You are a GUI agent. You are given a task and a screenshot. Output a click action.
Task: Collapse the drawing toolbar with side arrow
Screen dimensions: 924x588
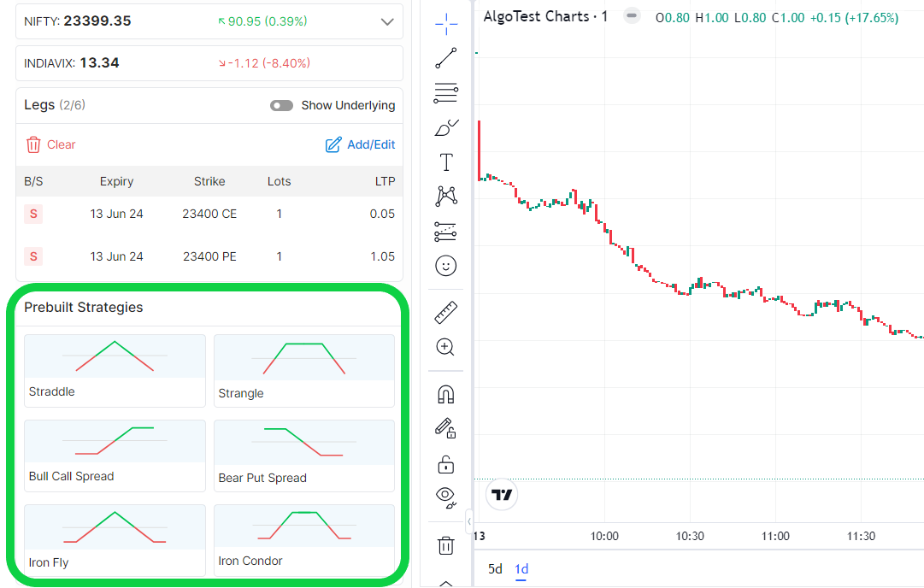click(x=469, y=521)
